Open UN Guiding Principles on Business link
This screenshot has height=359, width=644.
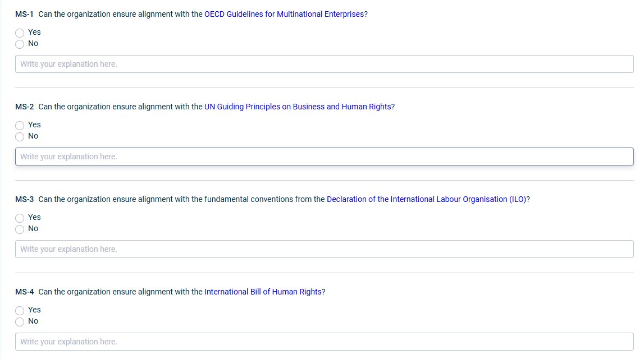click(x=298, y=107)
